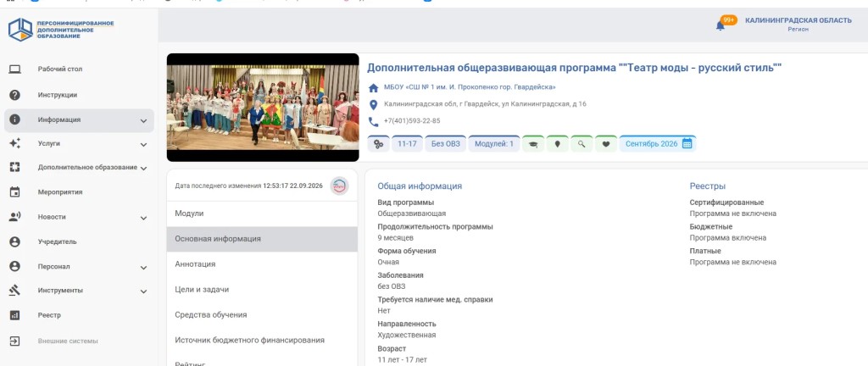Open the Внешние системы sidebar item
This screenshot has width=868, height=366.
pyautogui.click(x=79, y=341)
